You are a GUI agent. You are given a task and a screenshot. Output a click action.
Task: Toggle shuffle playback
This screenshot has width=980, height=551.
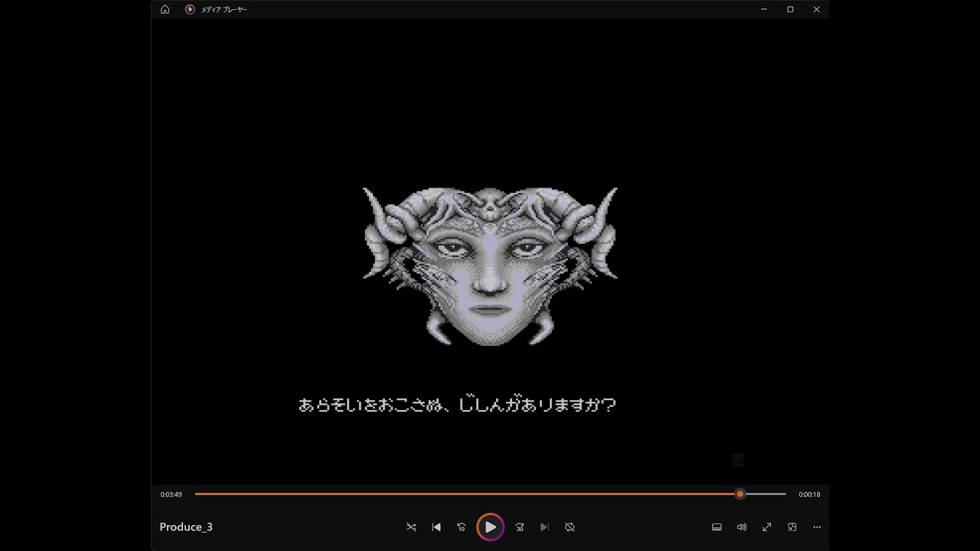tap(411, 527)
